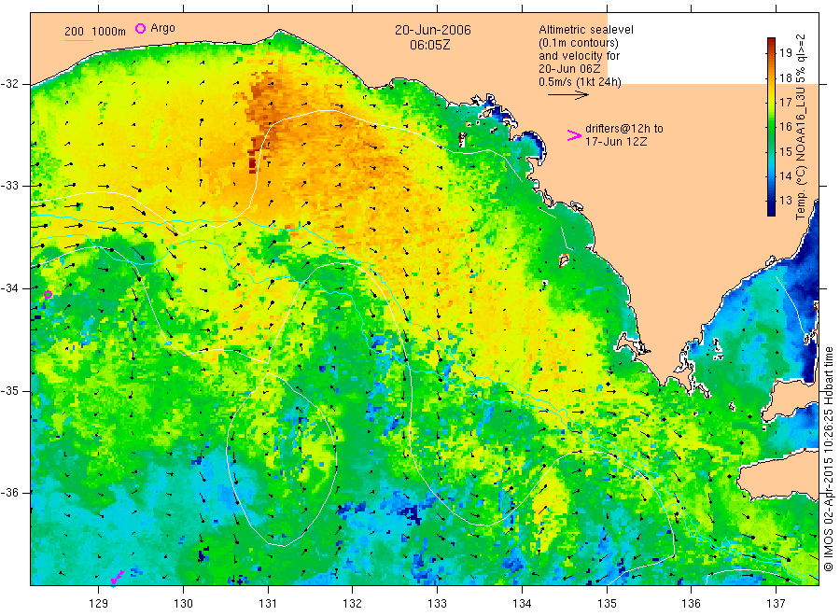Click the longitude label 133

(437, 604)
